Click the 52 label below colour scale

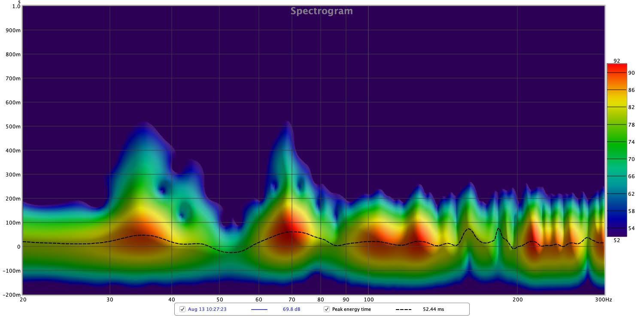(617, 240)
